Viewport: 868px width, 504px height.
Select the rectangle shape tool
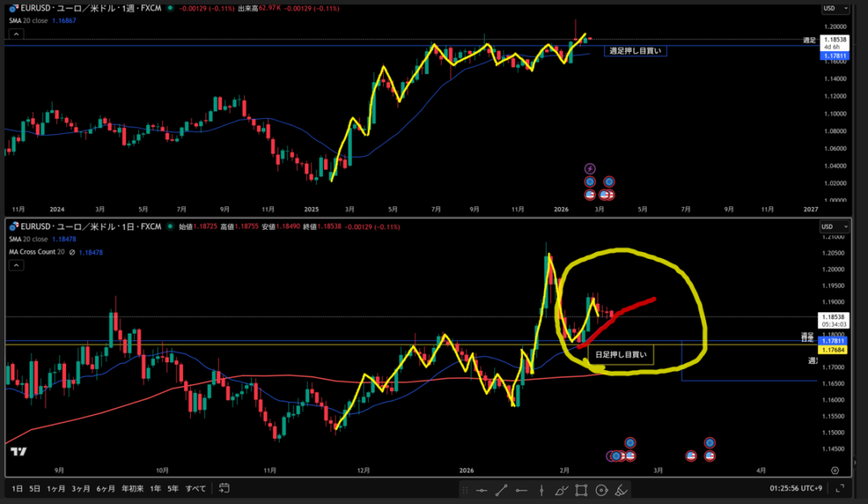[581, 490]
